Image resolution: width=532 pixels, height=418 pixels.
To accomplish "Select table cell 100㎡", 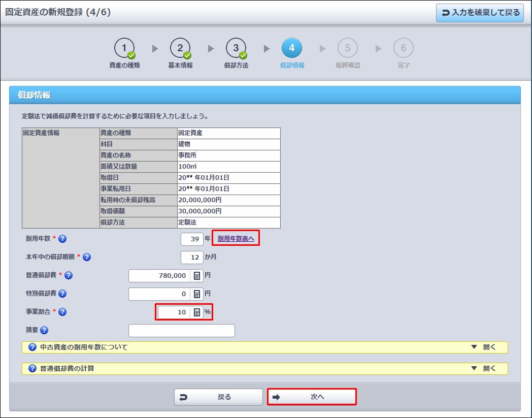I will 228,167.
